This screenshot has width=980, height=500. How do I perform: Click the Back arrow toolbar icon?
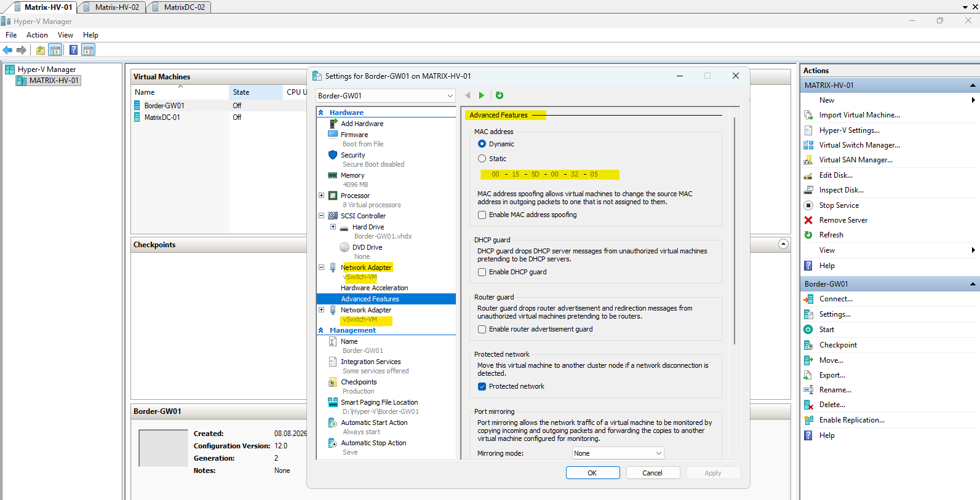[7, 50]
